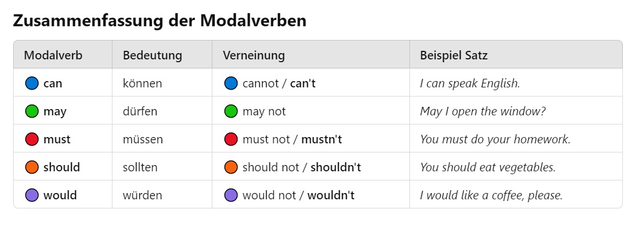Image resolution: width=644 pixels, height=229 pixels.
Task: Click the blue circle beside "can"
Action: click(x=32, y=83)
